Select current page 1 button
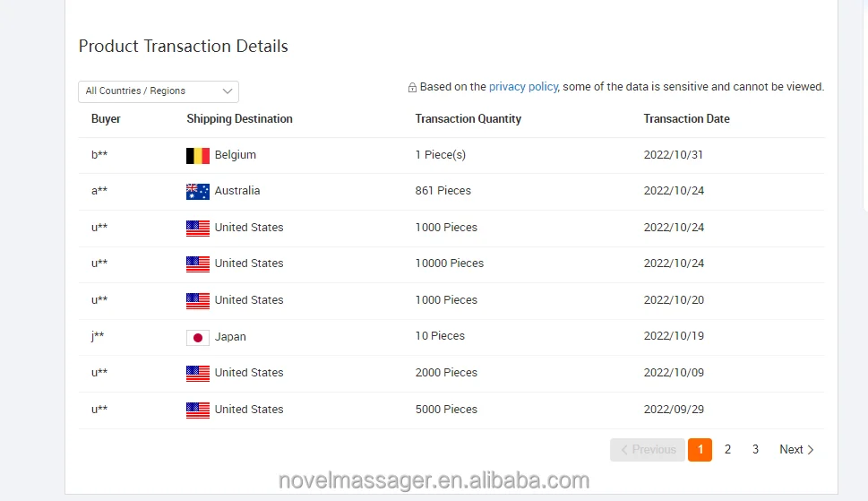This screenshot has height=501, width=868. click(700, 450)
